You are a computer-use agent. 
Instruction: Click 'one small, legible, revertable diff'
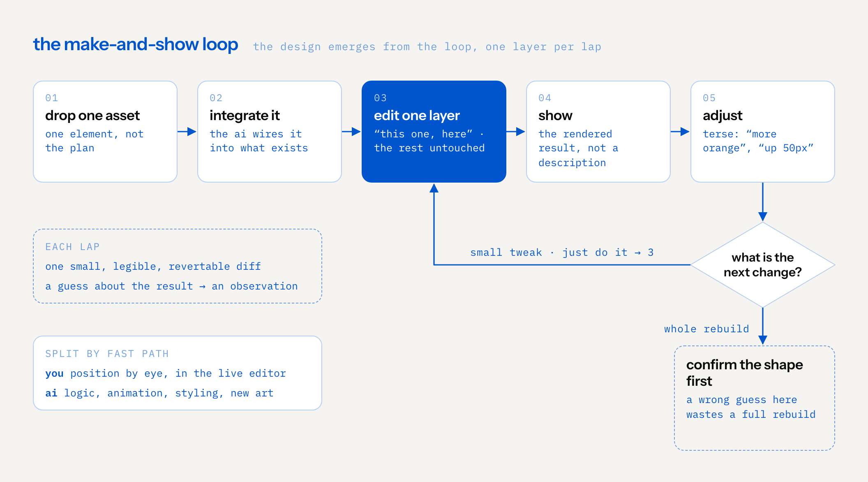coord(153,266)
